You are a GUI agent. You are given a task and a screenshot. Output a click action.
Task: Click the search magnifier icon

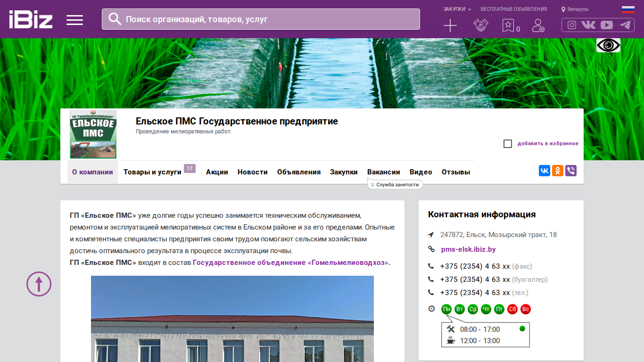click(115, 19)
